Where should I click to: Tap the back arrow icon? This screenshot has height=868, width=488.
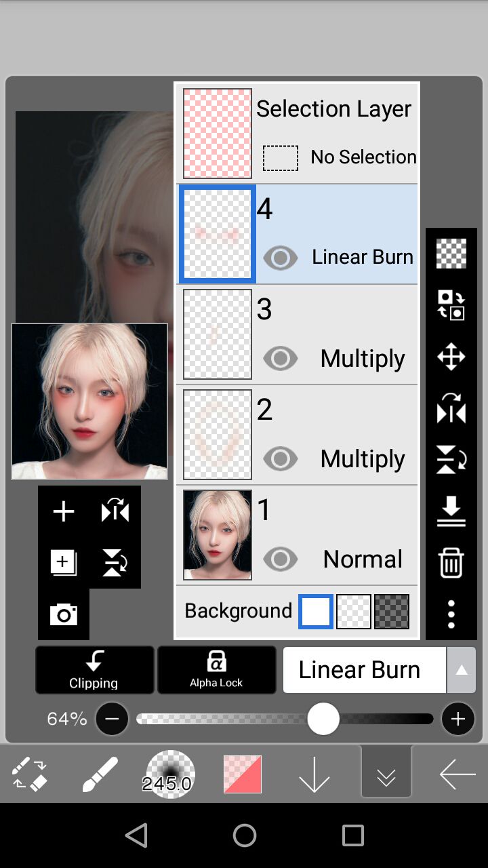tap(457, 774)
